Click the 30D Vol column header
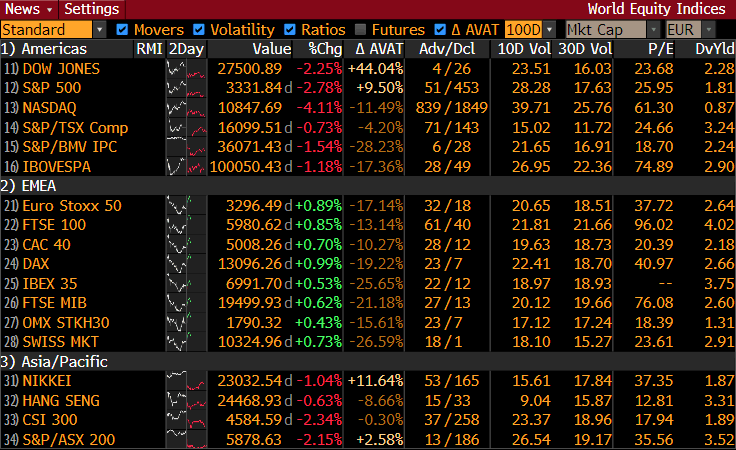Screen dimensions: 736x450 click(x=585, y=49)
